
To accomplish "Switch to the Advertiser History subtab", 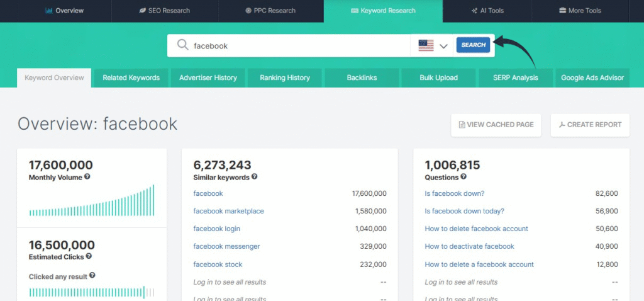I will click(x=208, y=77).
